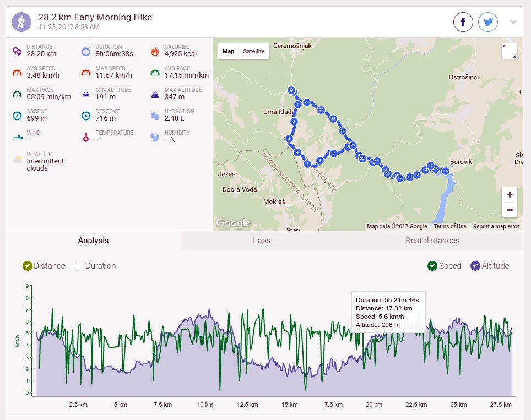Click the purple hiker activity icon
Viewport: 531px width, 420px height.
pyautogui.click(x=21, y=22)
